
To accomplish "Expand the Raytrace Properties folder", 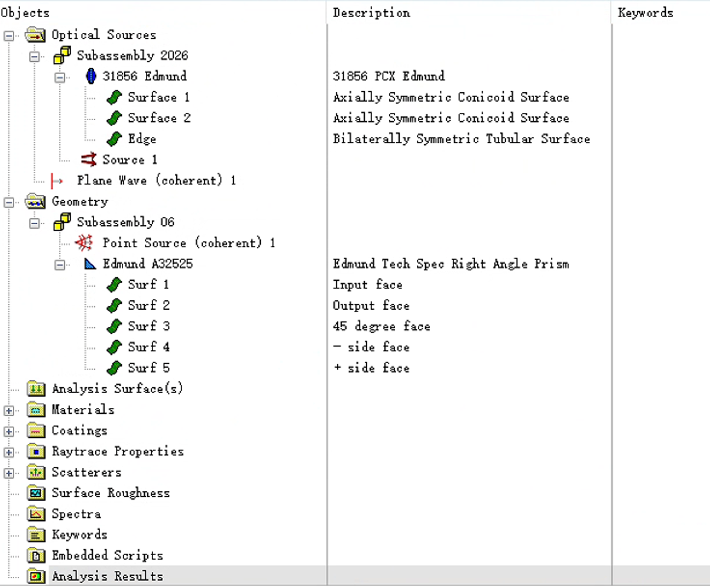I will pyautogui.click(x=9, y=452).
